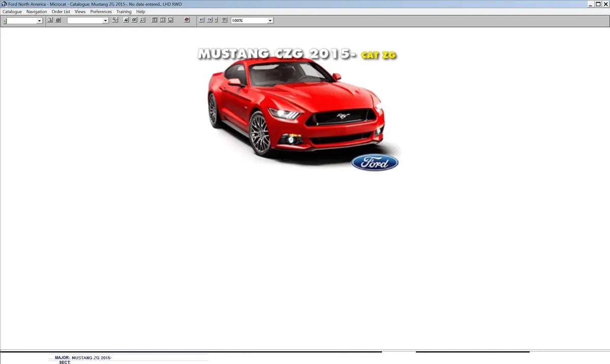The width and height of the screenshot is (610, 364).
Task: Open the Views menu
Action: (80, 12)
